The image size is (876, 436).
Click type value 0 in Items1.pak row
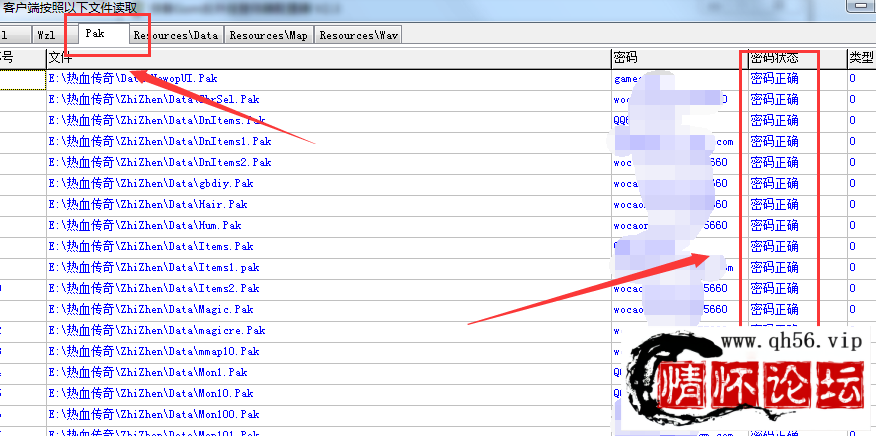pyautogui.click(x=853, y=268)
